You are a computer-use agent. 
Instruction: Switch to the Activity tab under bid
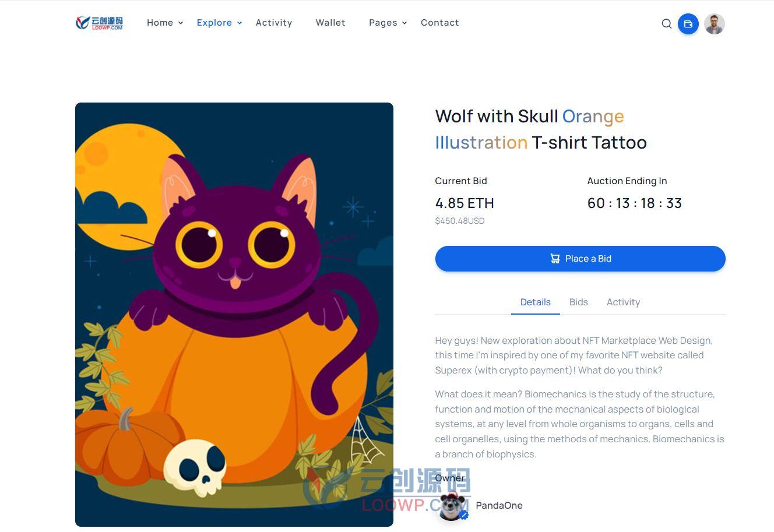[x=623, y=302]
